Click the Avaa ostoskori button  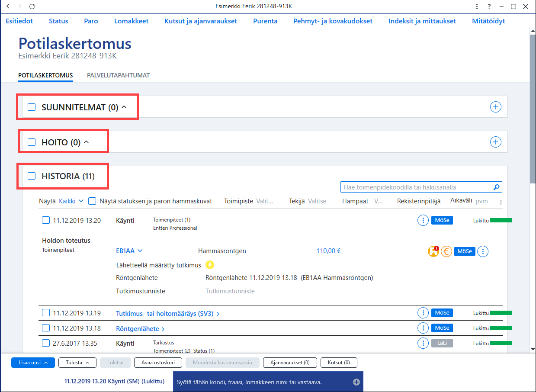point(158,363)
